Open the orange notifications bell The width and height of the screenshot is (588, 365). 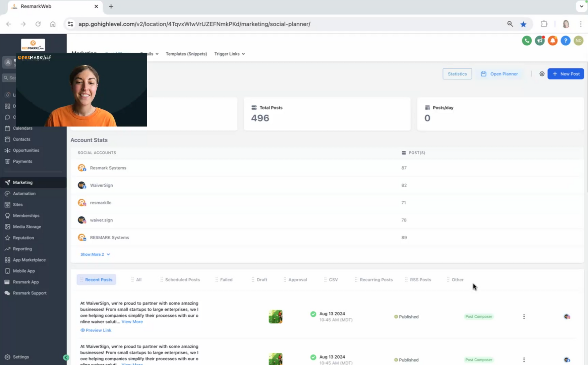[552, 41]
